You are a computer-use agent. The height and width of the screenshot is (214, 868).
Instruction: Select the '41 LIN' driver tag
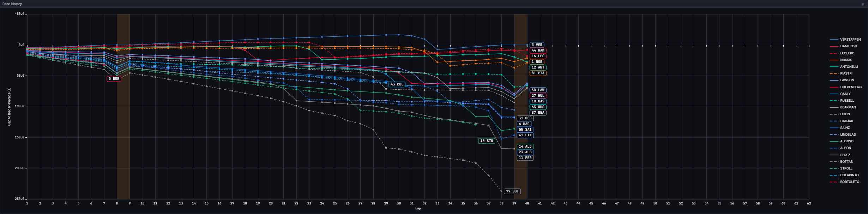(x=525, y=135)
